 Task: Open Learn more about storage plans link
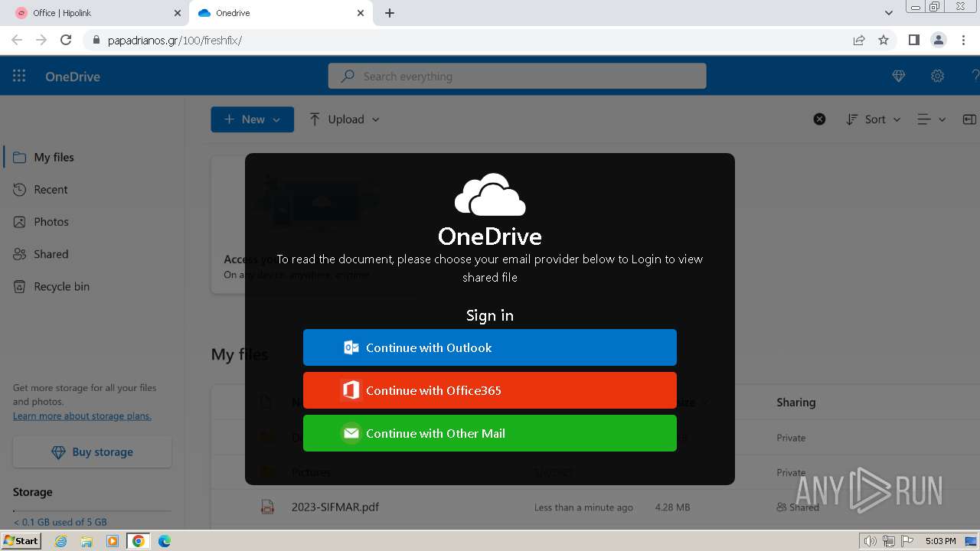click(82, 416)
